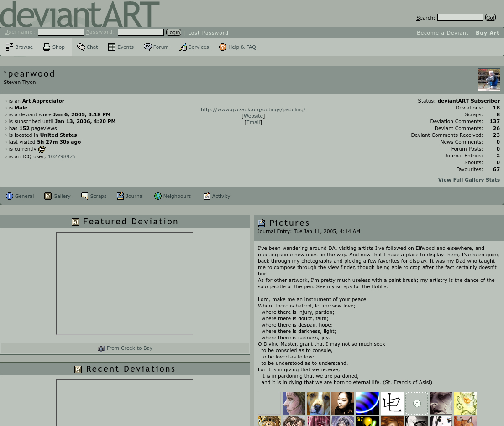Open the Services menu link

[199, 47]
